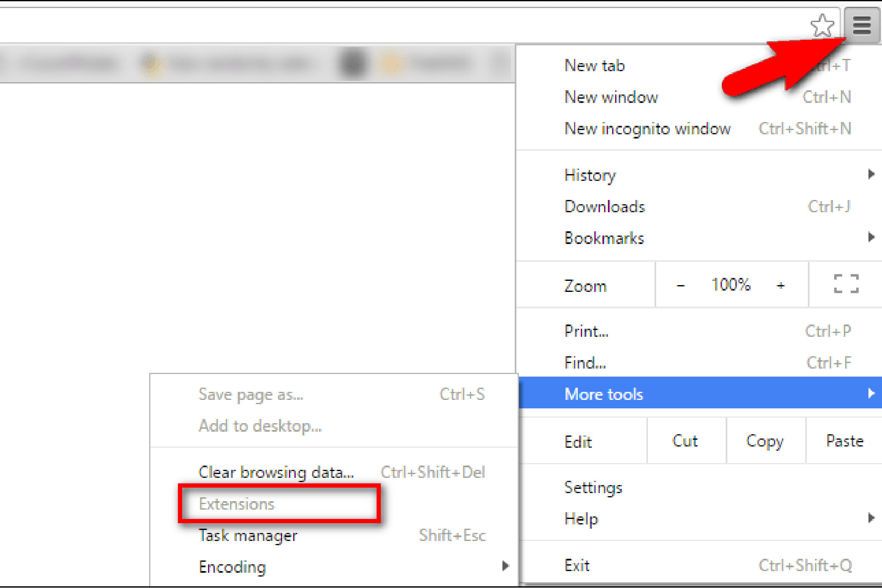
Task: Open a New tab from menu
Action: [700, 66]
